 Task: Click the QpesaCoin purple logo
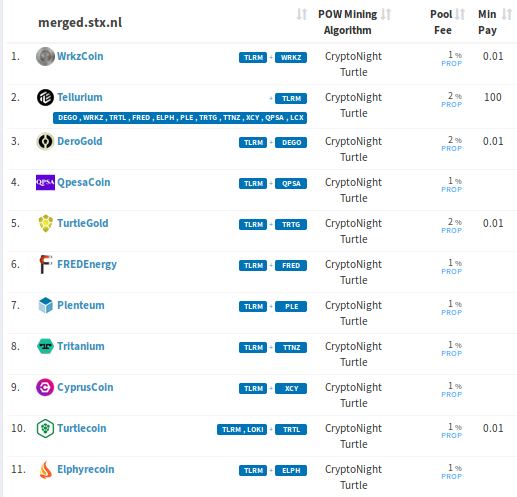pyautogui.click(x=45, y=182)
